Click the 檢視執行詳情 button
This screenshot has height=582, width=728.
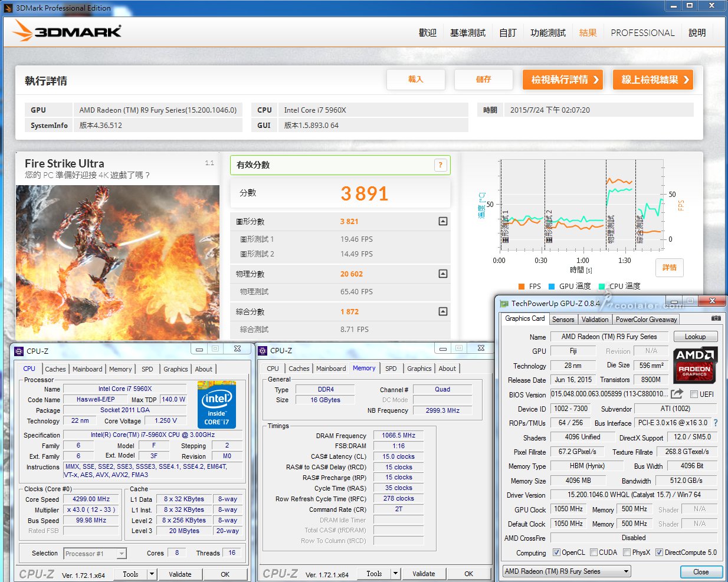(563, 80)
